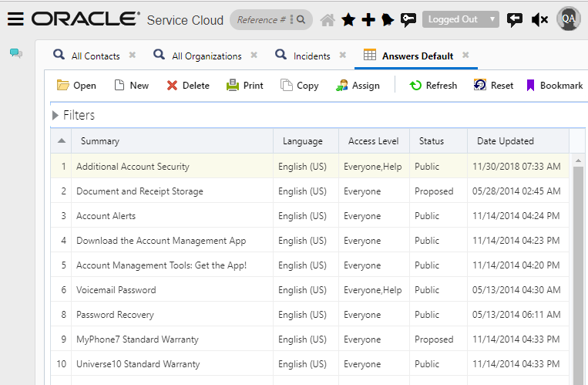Toggle the muted speaker icon
The width and height of the screenshot is (588, 385).
(x=539, y=19)
